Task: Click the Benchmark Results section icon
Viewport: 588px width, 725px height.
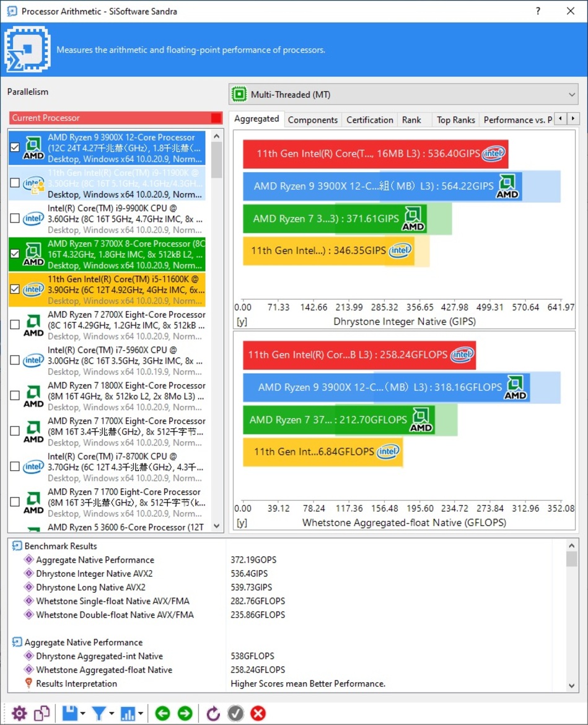Action: (x=17, y=546)
